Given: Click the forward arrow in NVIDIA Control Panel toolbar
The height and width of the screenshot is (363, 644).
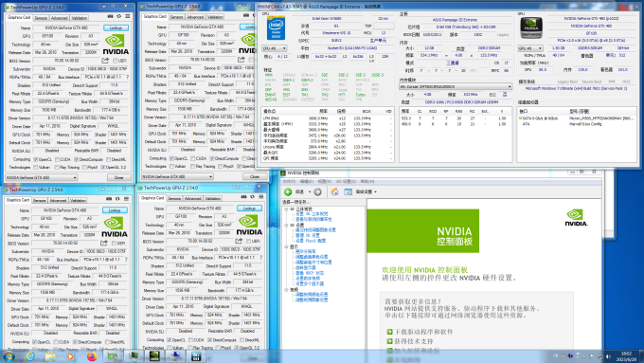Looking at the screenshot, I should click(317, 192).
